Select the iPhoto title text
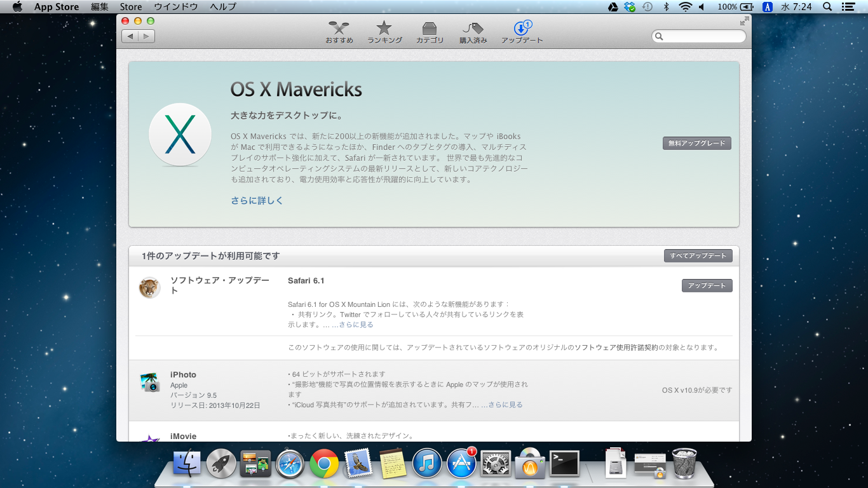 183,375
